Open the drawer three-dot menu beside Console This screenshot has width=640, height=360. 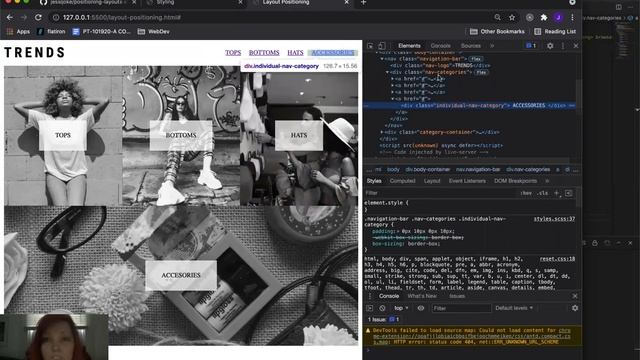[x=370, y=296]
